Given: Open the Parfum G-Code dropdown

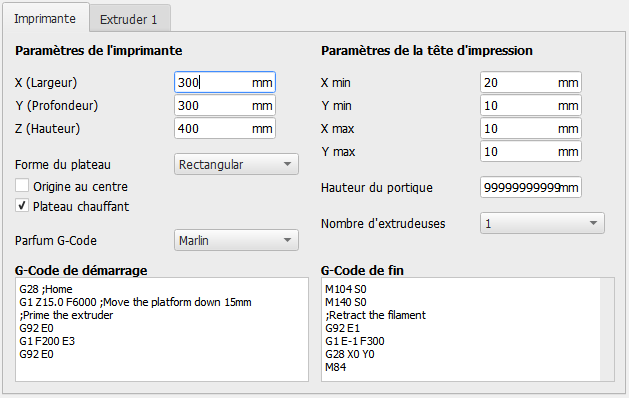Looking at the screenshot, I should pos(236,240).
